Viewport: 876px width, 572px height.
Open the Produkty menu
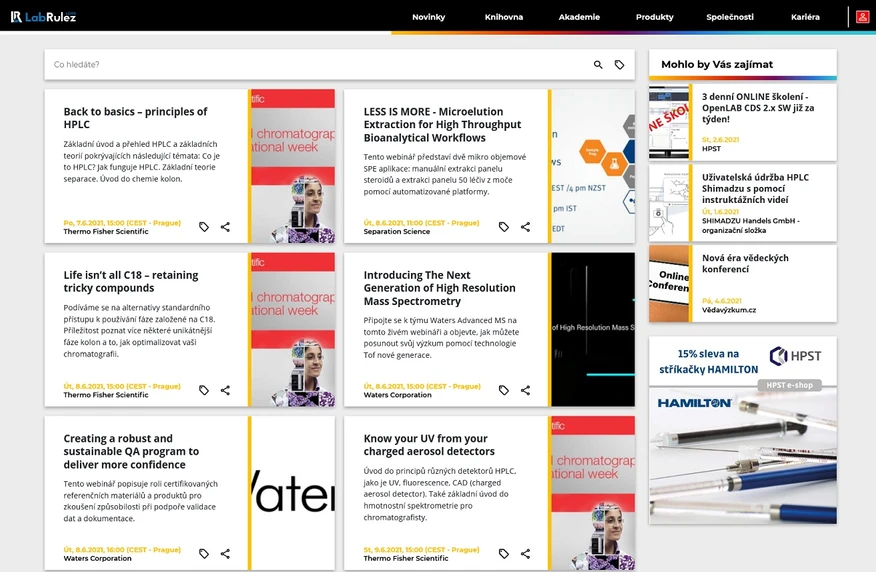[x=655, y=17]
